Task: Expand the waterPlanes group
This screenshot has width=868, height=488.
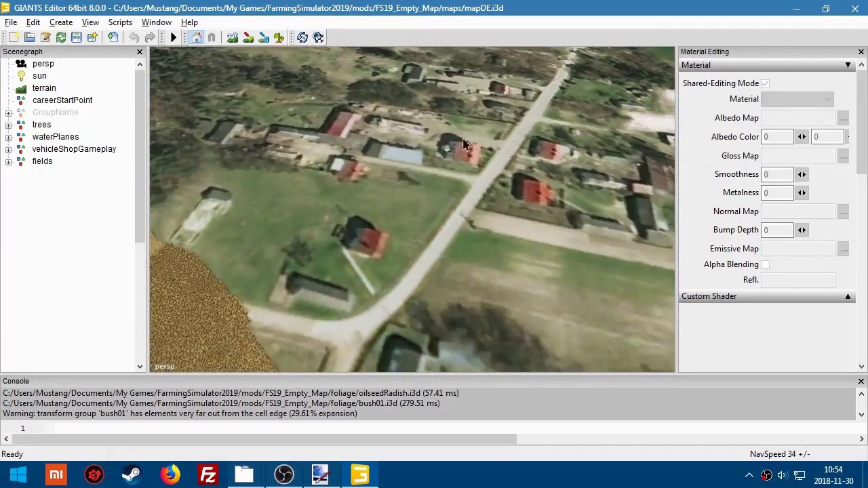Action: (x=8, y=137)
